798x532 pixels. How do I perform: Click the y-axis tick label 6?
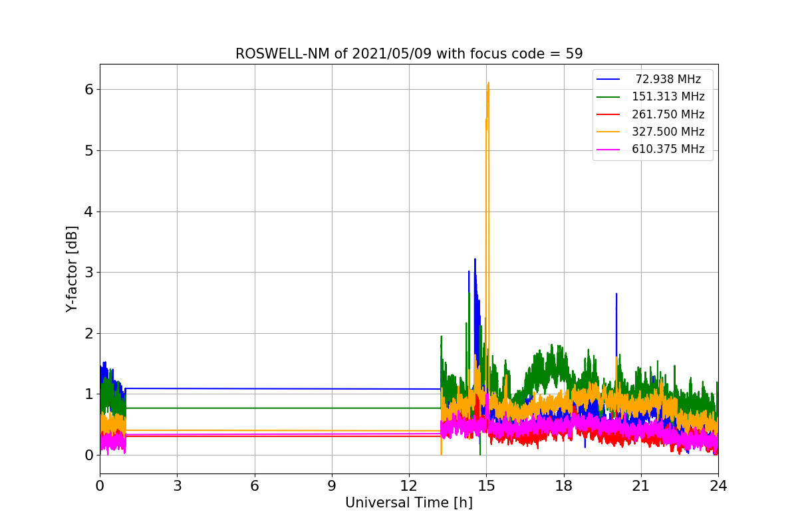[x=88, y=89]
